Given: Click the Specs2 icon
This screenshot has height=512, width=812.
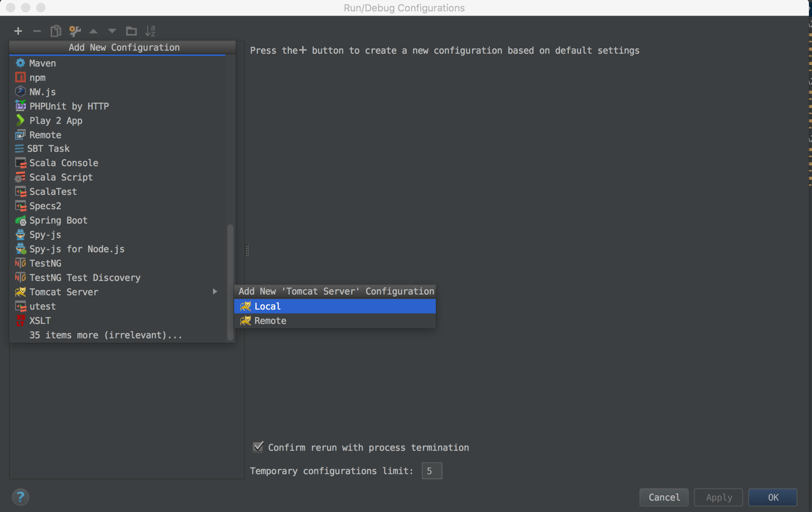Looking at the screenshot, I should (20, 206).
